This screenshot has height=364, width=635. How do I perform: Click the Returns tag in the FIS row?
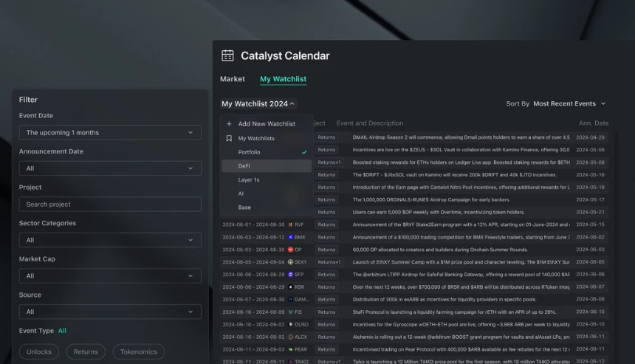click(326, 312)
